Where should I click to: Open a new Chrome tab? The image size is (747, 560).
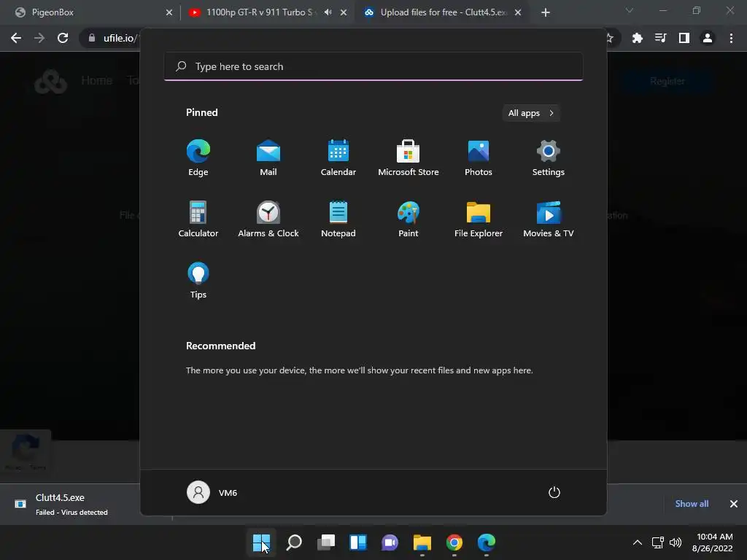[546, 12]
